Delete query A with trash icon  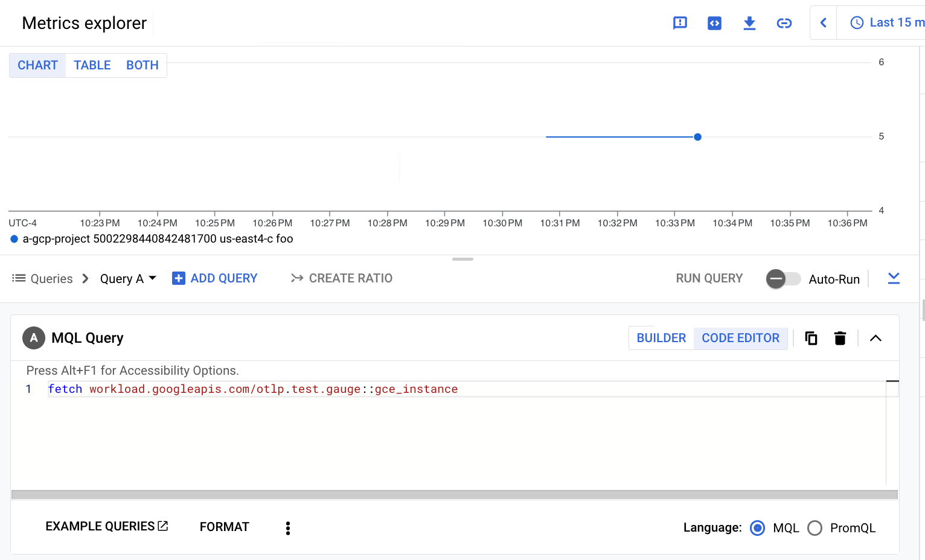click(x=840, y=338)
